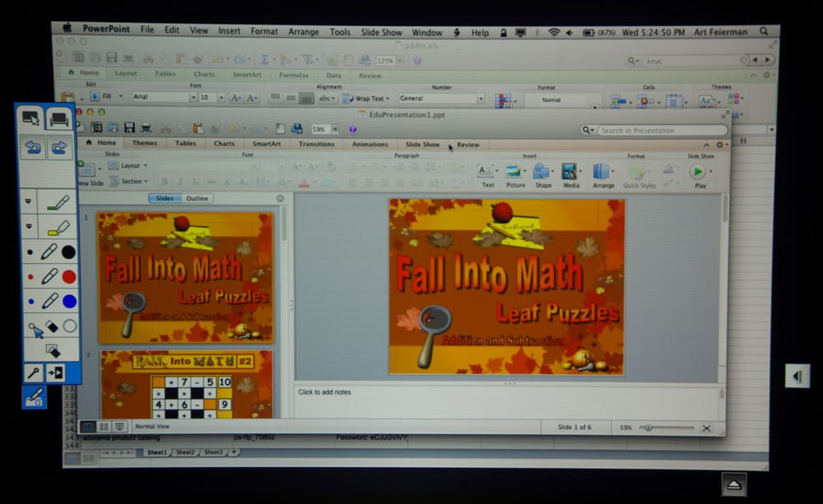Click fit slide to window icon
823x504 pixels.
(x=706, y=428)
